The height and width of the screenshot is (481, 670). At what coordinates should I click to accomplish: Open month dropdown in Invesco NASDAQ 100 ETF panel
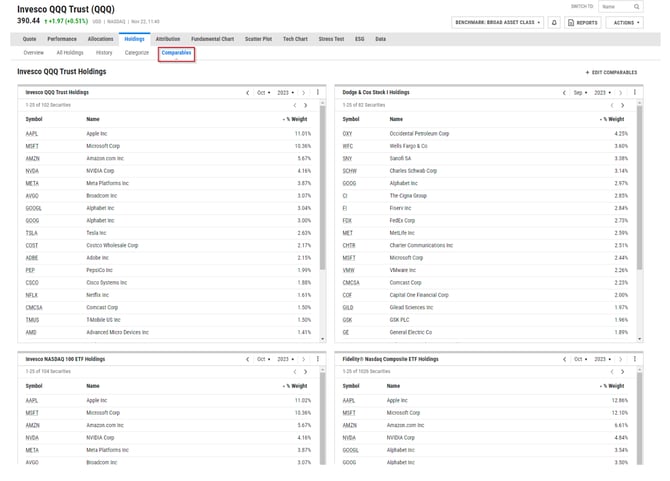(x=263, y=359)
